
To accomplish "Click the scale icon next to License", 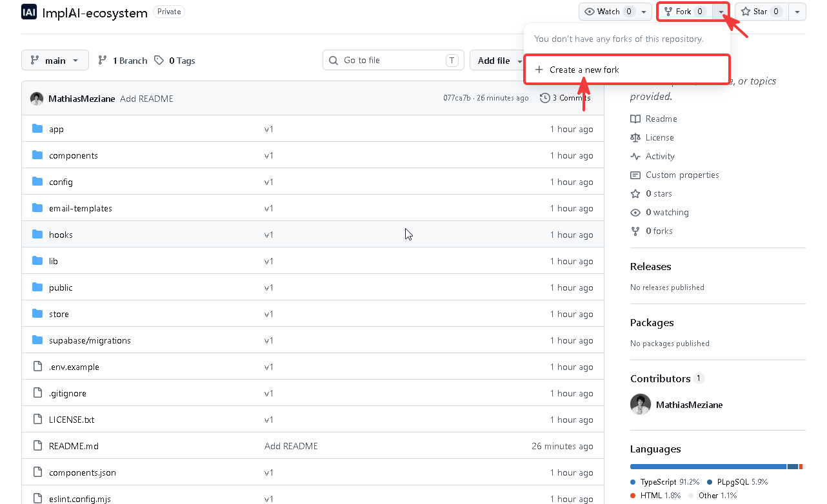I will (x=635, y=137).
